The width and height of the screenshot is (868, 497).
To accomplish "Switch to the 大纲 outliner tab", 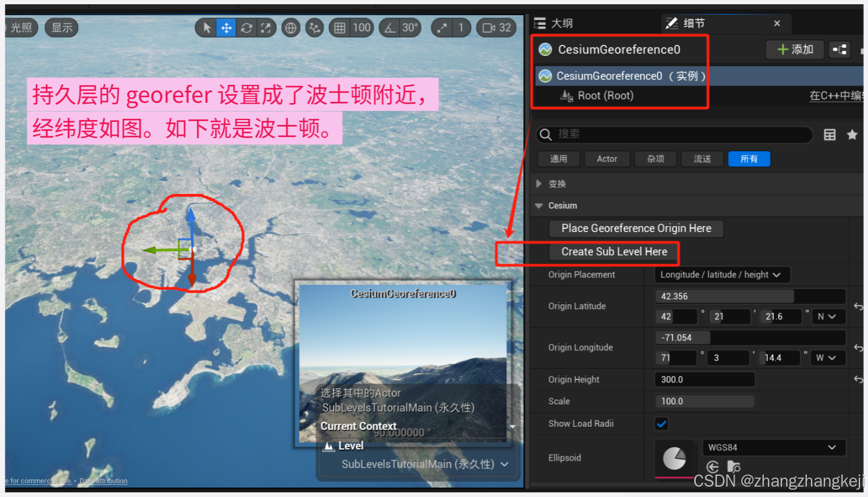I will 554,24.
